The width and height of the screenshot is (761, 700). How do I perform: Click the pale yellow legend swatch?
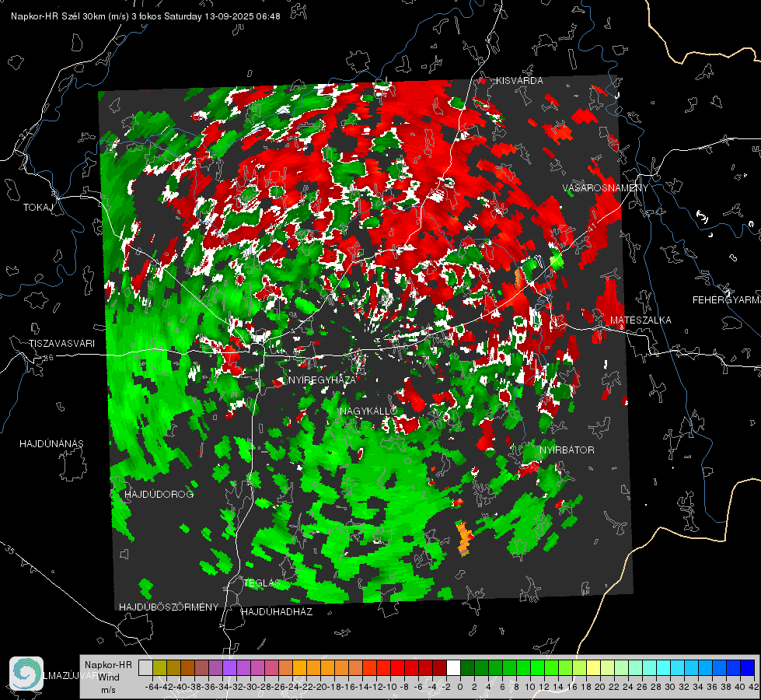click(x=593, y=668)
